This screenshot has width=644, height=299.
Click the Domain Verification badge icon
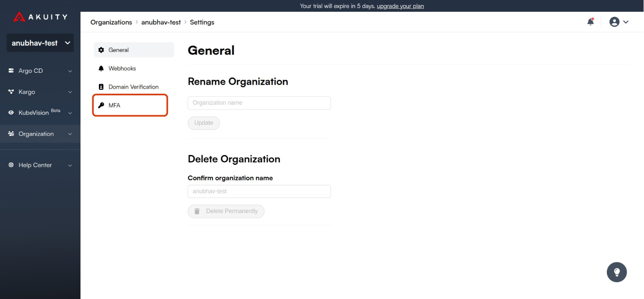tap(101, 87)
